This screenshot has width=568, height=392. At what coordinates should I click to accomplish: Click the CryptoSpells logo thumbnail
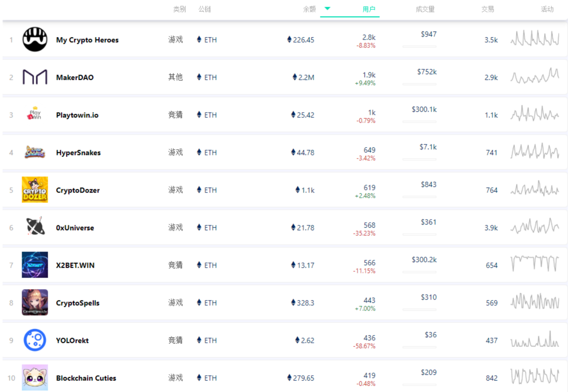(x=35, y=302)
